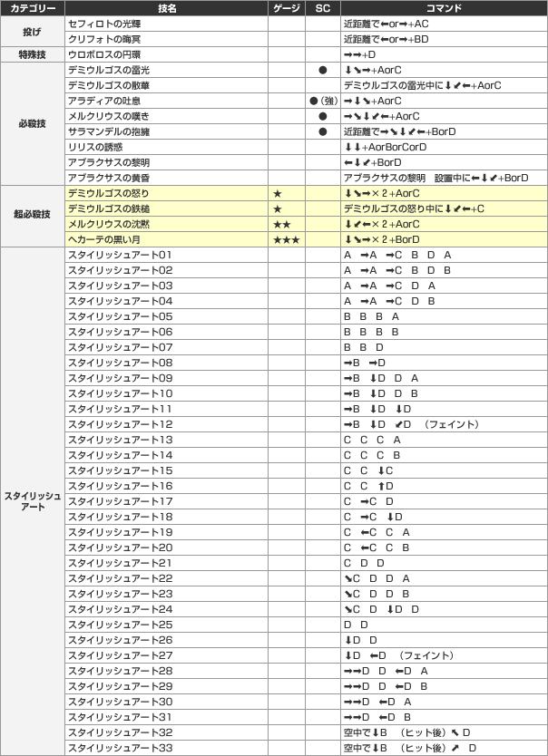Click move name アブラクサスの黄昏
Screen dimensions: 548x756
[109, 178]
